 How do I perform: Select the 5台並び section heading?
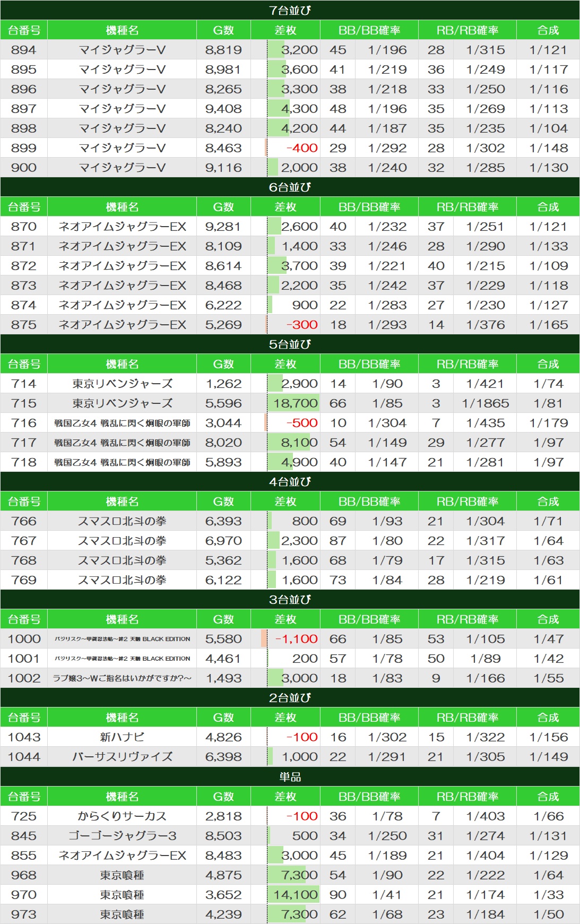point(290,344)
